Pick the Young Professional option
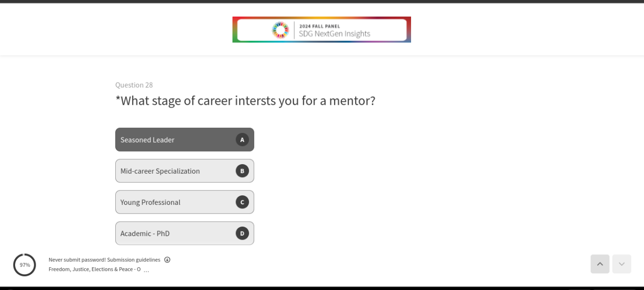 (176, 202)
